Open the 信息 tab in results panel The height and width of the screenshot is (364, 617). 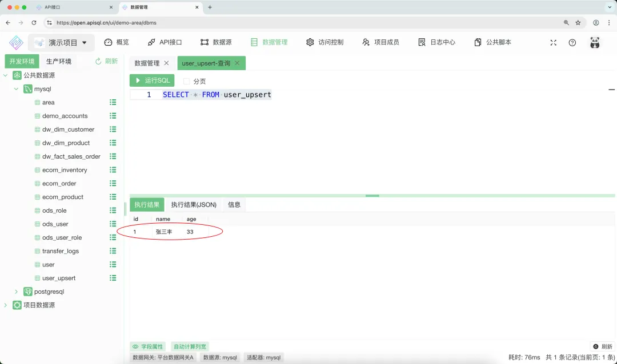[x=234, y=204]
